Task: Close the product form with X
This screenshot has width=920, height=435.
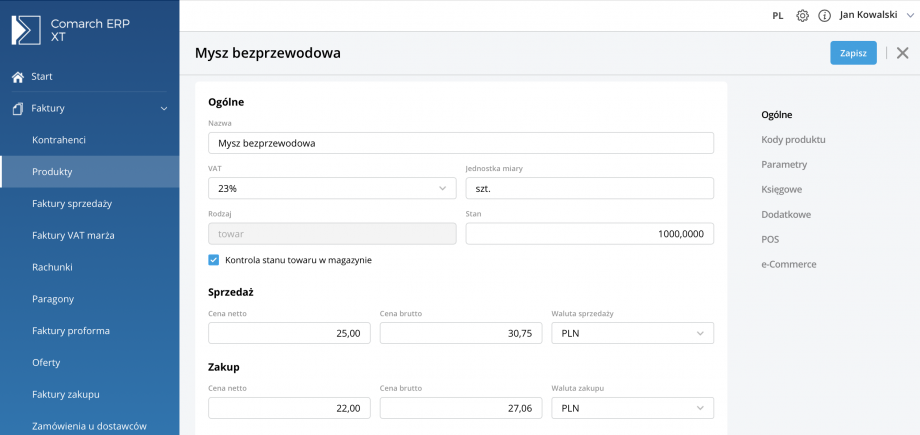Action: (902, 53)
